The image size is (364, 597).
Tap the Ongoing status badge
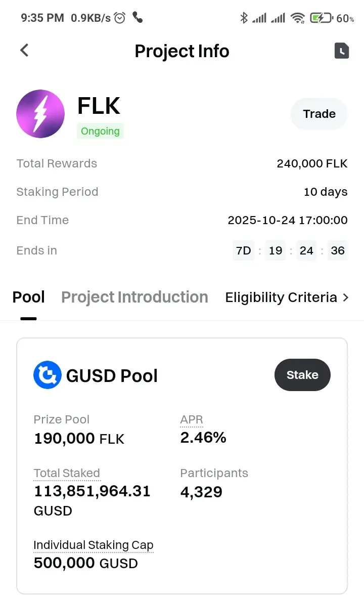(100, 132)
